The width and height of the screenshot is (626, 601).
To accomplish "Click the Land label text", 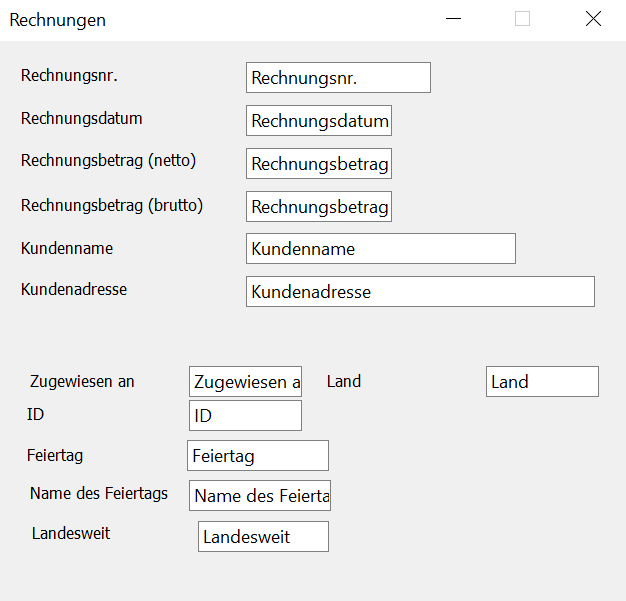I will point(344,381).
